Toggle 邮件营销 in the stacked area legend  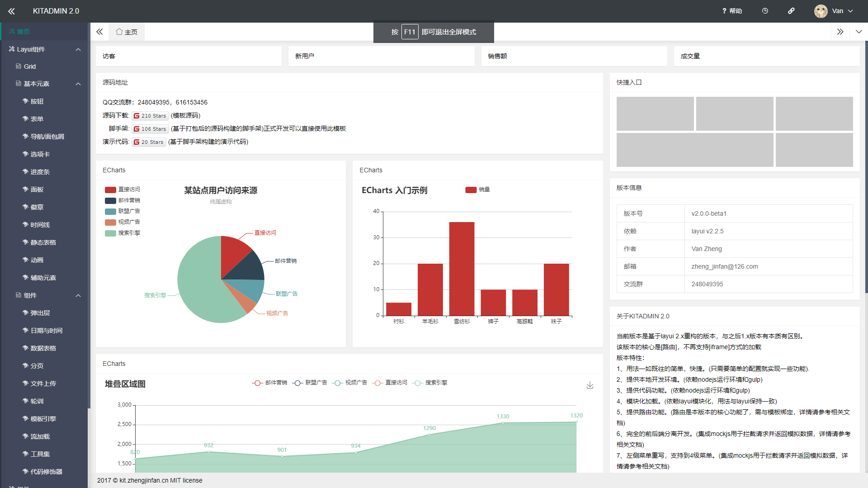pyautogui.click(x=269, y=383)
